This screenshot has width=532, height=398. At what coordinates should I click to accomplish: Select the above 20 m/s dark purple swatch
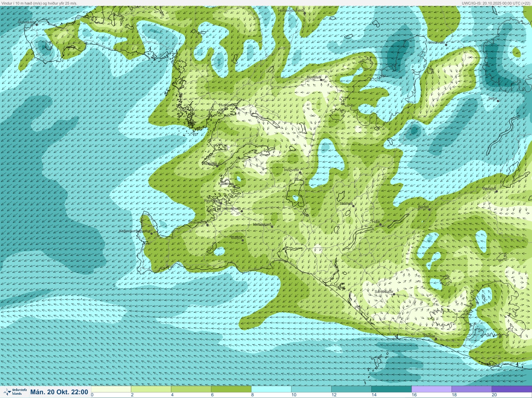511,389
